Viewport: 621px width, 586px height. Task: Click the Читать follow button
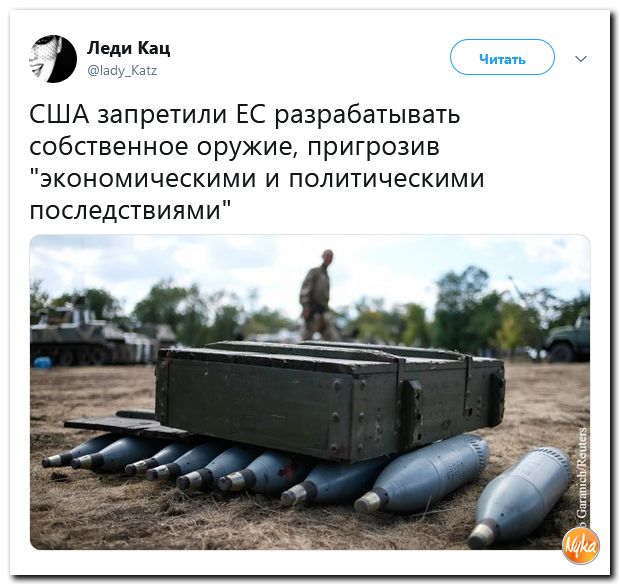(x=502, y=57)
